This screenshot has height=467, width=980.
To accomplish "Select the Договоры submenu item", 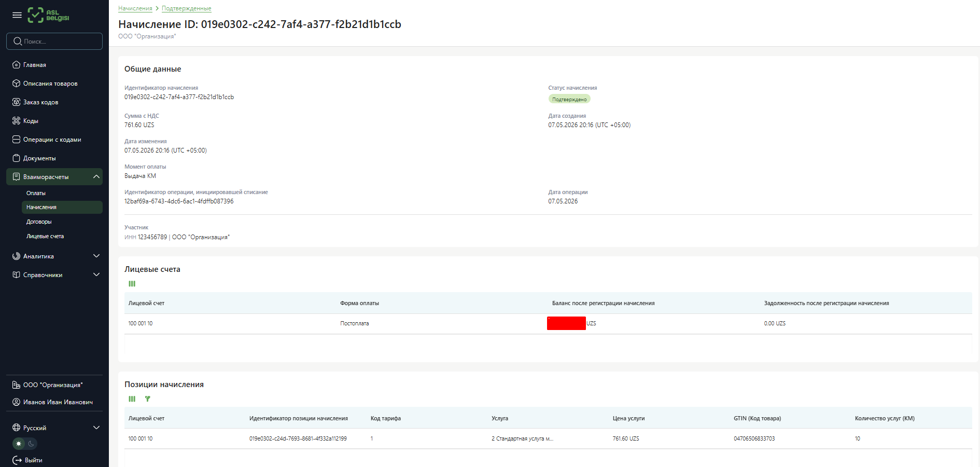I will tap(39, 222).
